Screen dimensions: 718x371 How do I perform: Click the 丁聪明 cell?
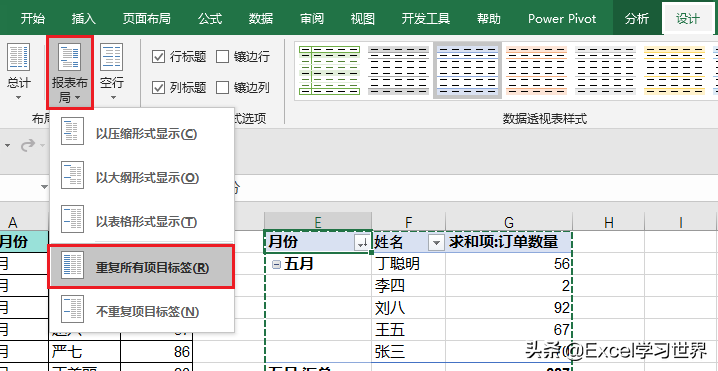[x=408, y=264]
